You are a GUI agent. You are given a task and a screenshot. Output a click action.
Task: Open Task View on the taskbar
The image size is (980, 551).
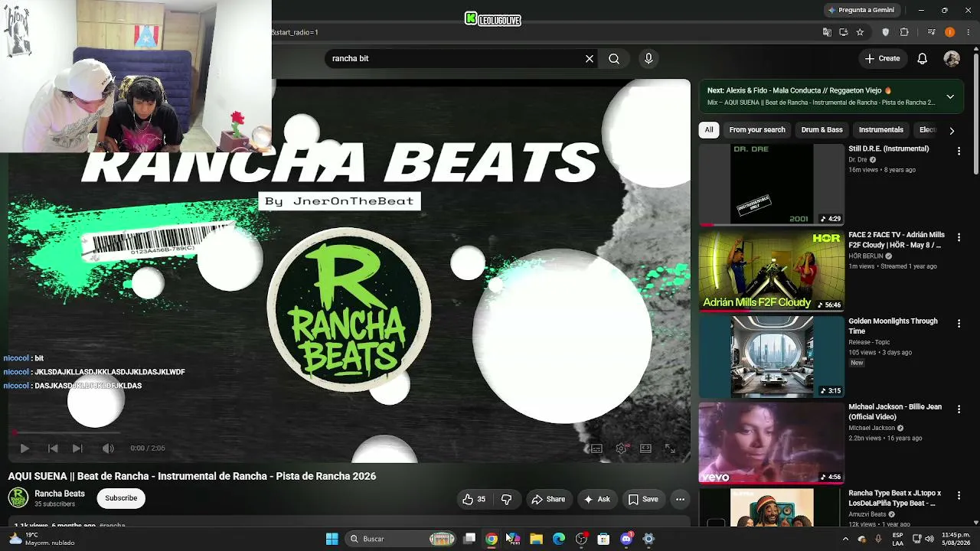[x=469, y=539]
